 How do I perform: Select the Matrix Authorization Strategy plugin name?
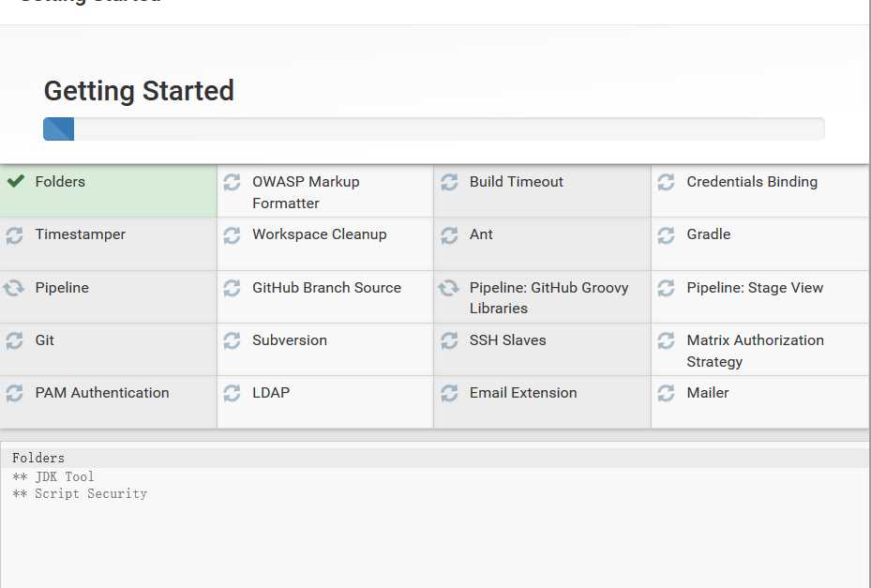coord(755,351)
